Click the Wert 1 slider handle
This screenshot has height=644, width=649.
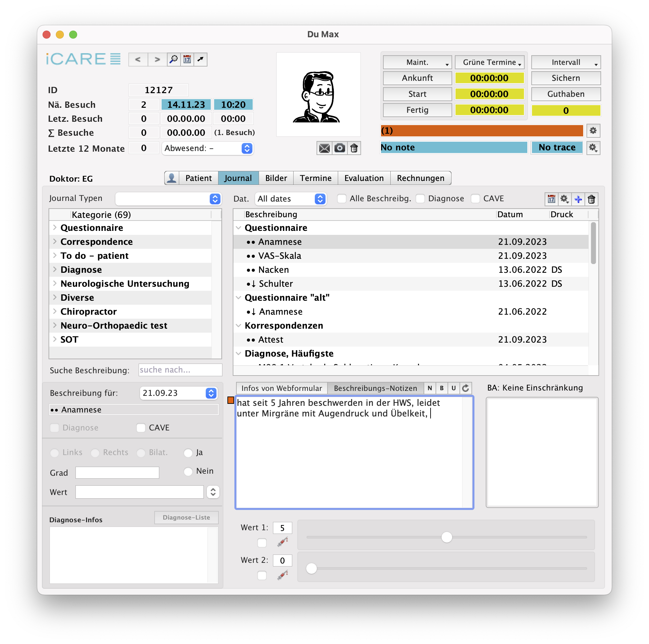(x=447, y=537)
